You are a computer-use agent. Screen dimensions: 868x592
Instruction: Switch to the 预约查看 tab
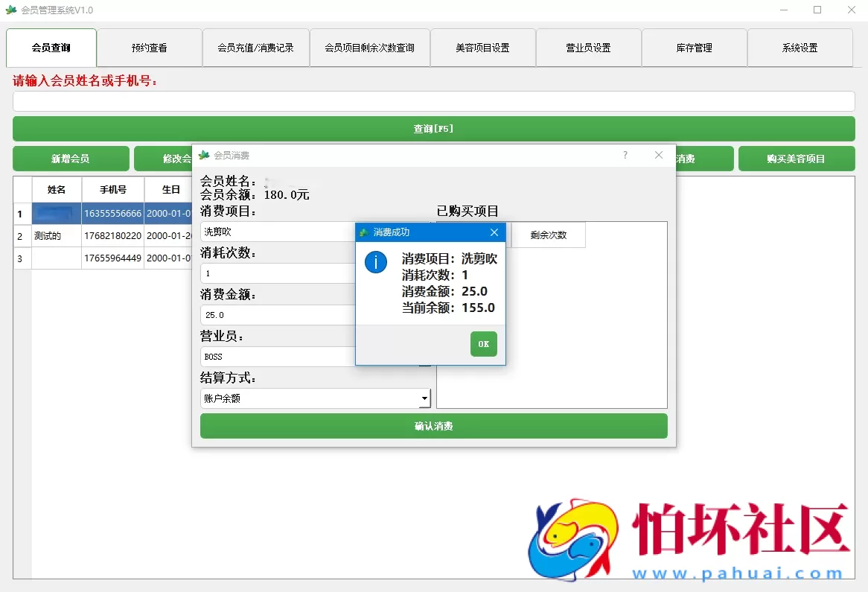tap(149, 47)
